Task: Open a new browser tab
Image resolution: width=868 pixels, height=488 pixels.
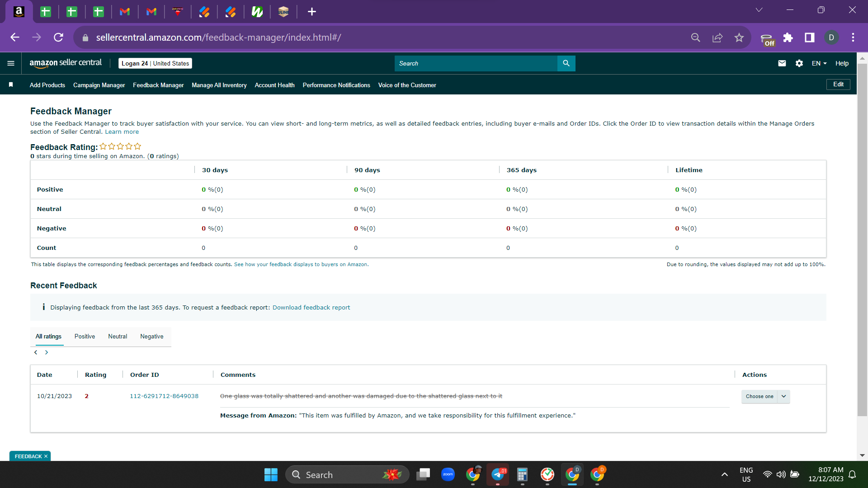Action: [x=312, y=12]
